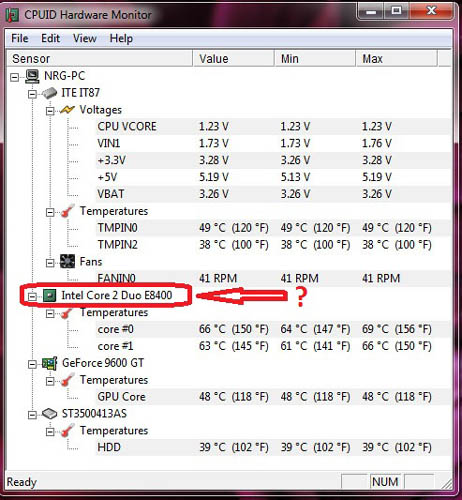Collapse the Fans group

click(50, 263)
